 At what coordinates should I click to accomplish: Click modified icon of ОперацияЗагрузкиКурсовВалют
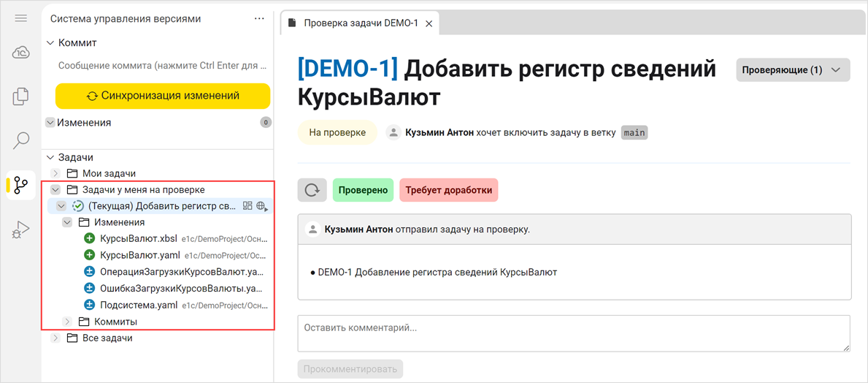89,272
